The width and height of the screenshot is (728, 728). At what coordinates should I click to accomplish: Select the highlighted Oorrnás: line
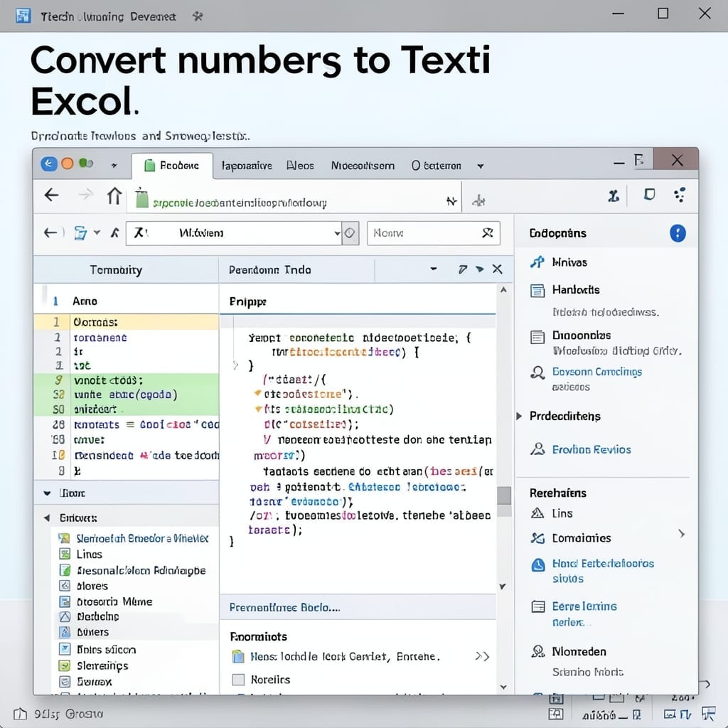tap(127, 322)
